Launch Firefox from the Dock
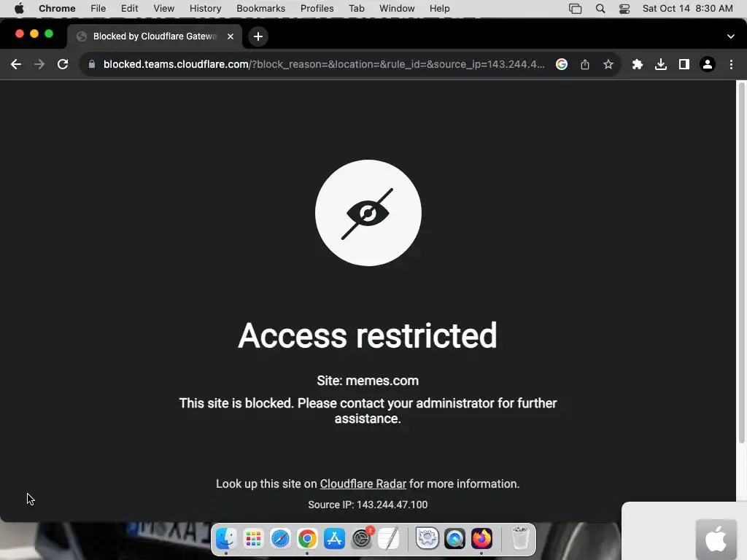747x560 pixels. tap(481, 539)
